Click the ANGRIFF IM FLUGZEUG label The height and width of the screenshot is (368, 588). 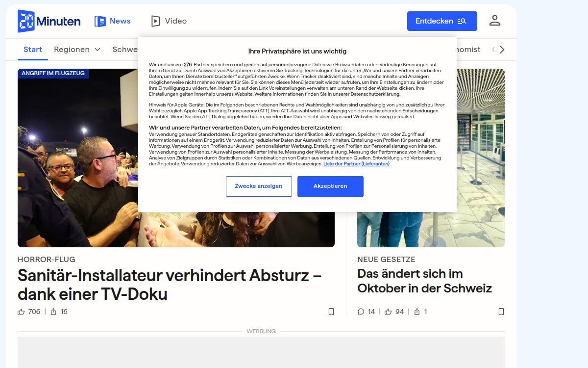tap(53, 73)
